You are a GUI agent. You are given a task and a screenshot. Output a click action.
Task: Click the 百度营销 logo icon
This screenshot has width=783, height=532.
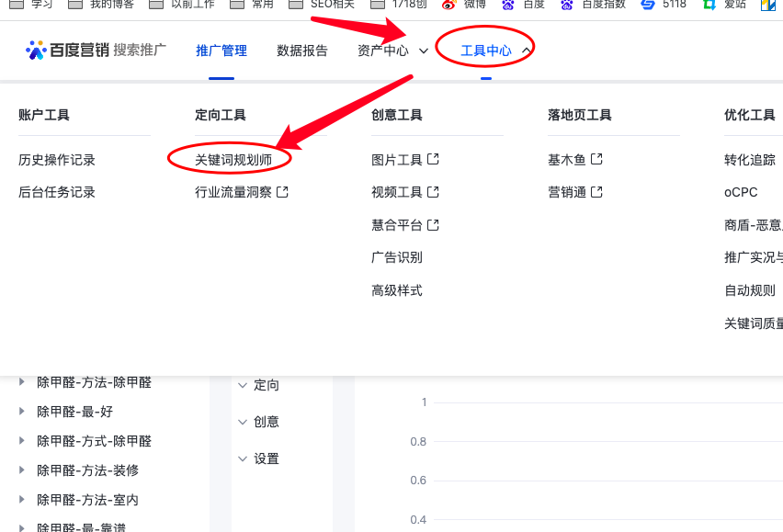click(36, 51)
